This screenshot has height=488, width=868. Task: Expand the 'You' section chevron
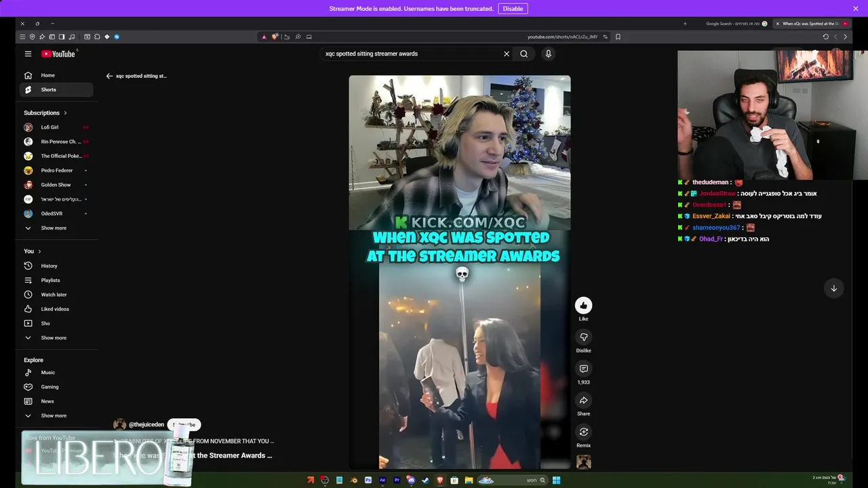39,251
